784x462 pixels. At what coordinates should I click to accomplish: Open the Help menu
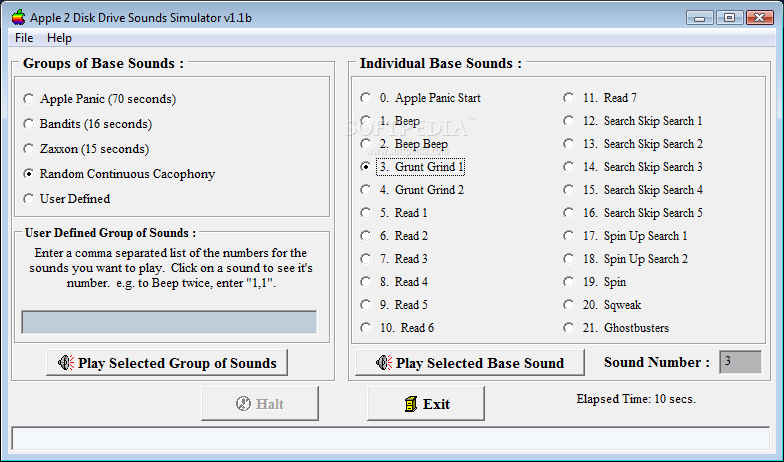pyautogui.click(x=59, y=38)
